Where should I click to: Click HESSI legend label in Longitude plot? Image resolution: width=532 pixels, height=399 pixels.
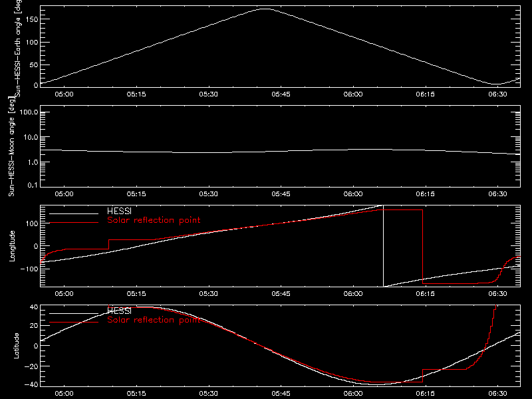tap(119, 211)
